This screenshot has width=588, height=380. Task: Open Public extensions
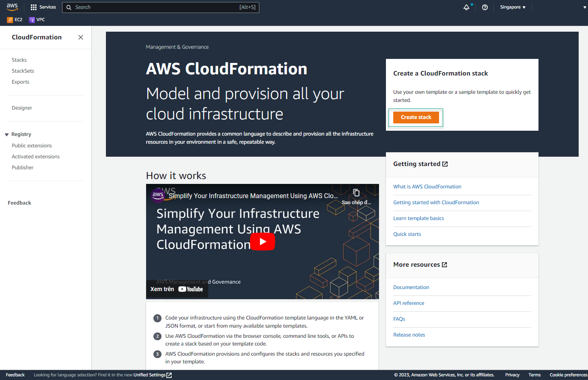[32, 146]
